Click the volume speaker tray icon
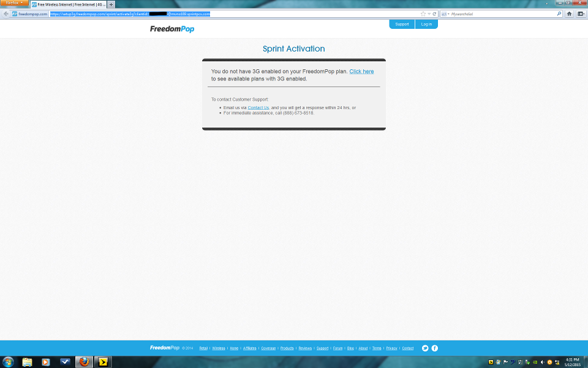The height and width of the screenshot is (368, 588). point(542,362)
